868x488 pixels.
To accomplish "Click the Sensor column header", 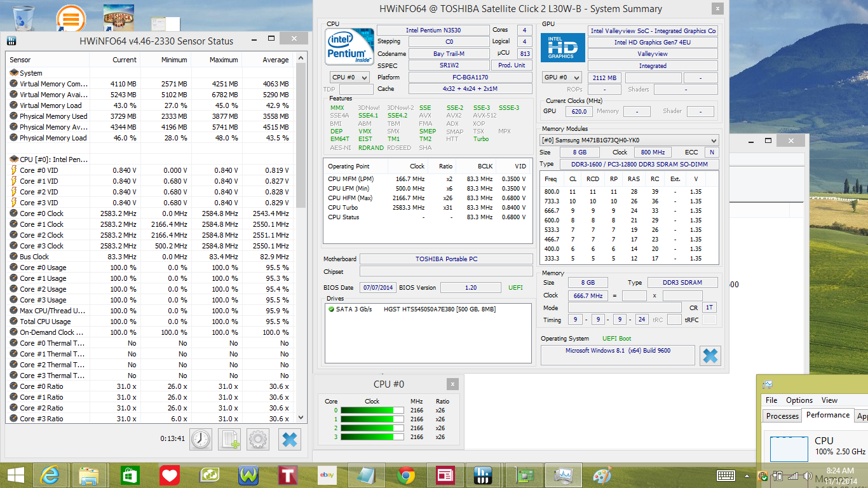I will coord(48,60).
